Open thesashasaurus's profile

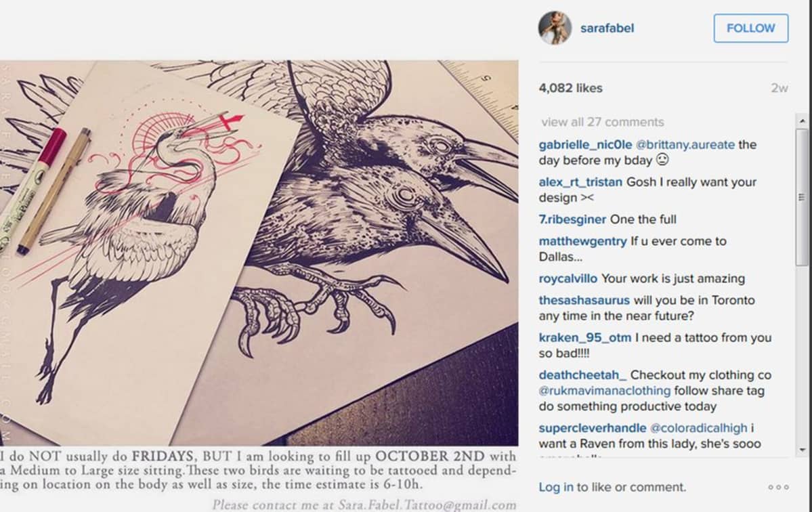[584, 300]
